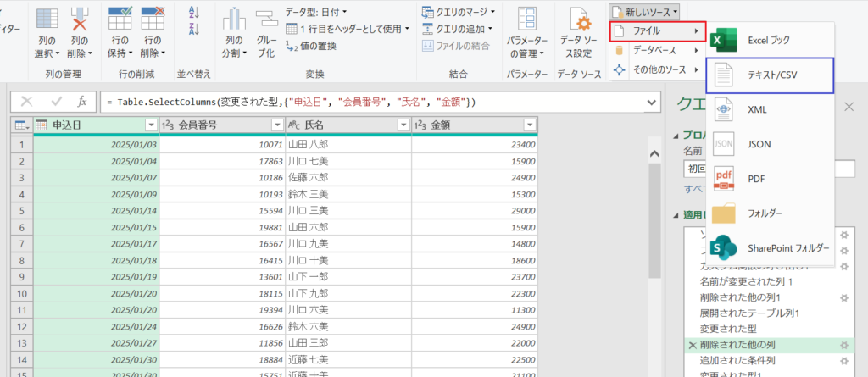Choose フォルダー source
The image size is (868, 377).
(x=770, y=213)
